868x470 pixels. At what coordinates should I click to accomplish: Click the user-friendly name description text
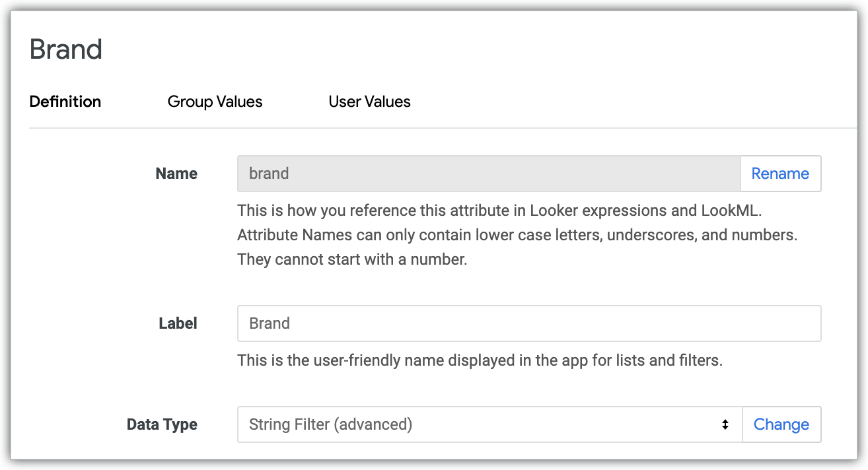tap(480, 360)
